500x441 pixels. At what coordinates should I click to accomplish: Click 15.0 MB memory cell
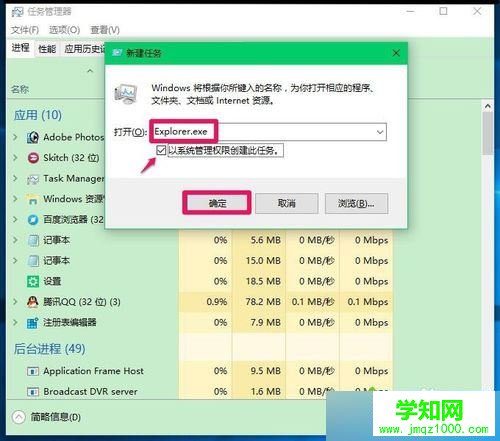pos(263,260)
